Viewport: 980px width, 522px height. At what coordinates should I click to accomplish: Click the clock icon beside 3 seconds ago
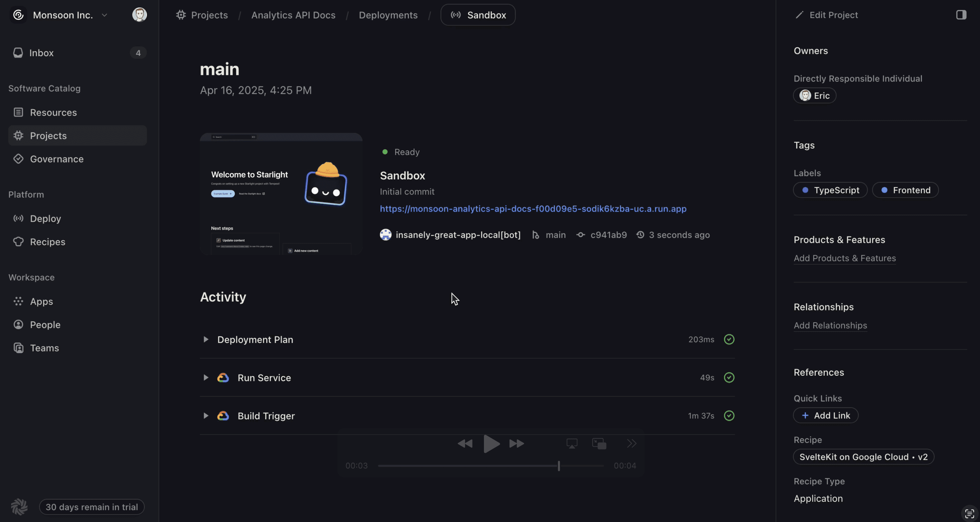coord(640,235)
